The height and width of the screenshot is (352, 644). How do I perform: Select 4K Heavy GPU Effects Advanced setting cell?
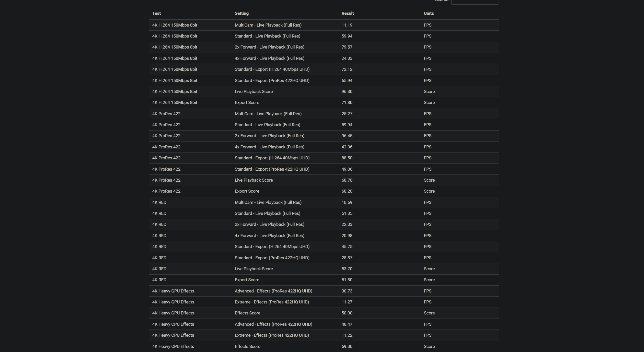click(273, 291)
